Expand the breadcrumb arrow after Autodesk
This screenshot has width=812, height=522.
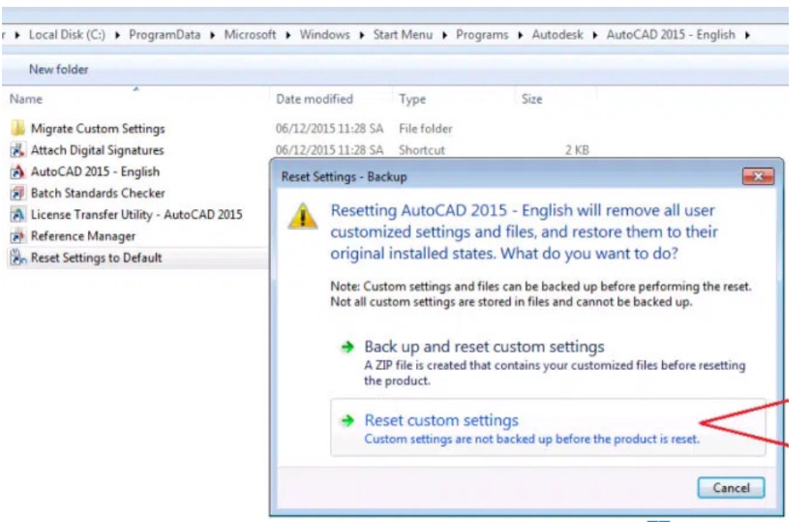point(595,35)
